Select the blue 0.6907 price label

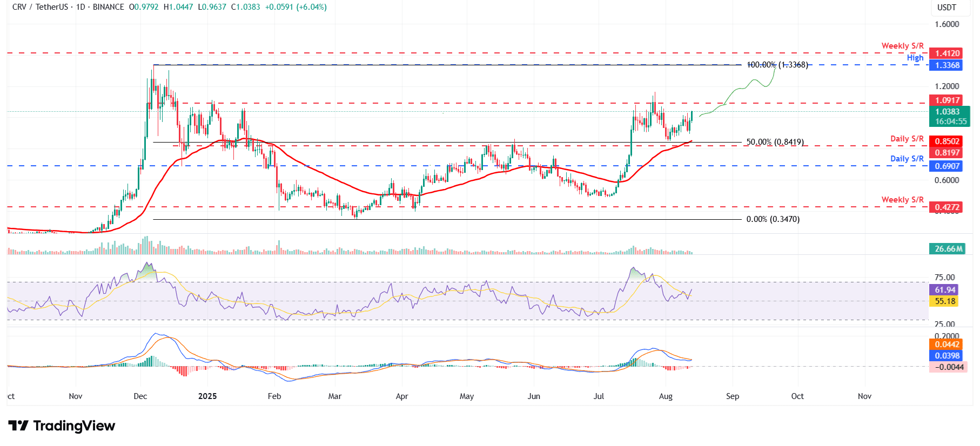pyautogui.click(x=948, y=166)
